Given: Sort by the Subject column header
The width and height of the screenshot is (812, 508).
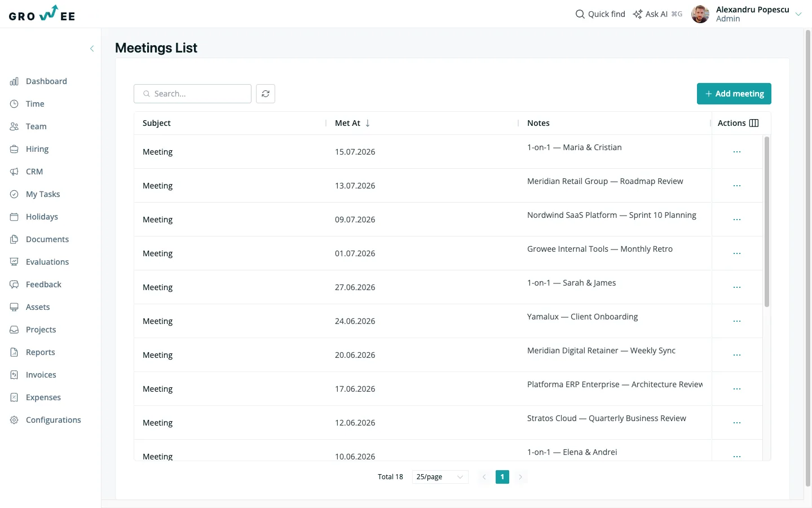Looking at the screenshot, I should tap(157, 123).
